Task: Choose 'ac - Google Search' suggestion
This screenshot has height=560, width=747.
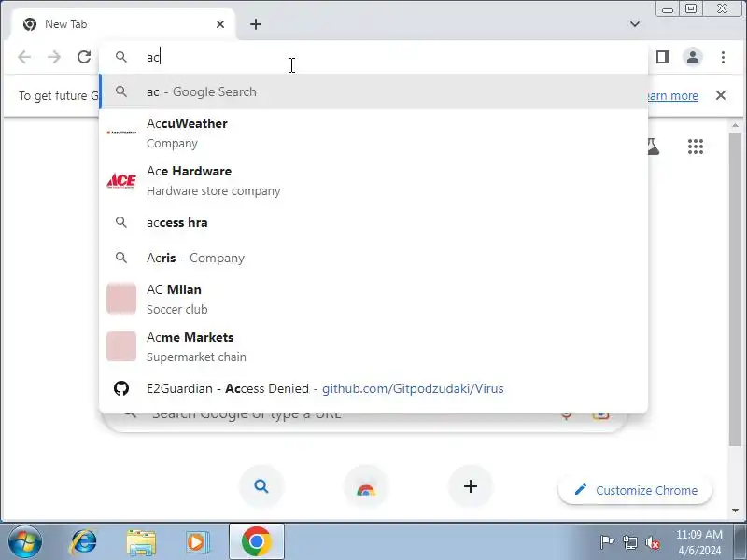Action: point(373,91)
